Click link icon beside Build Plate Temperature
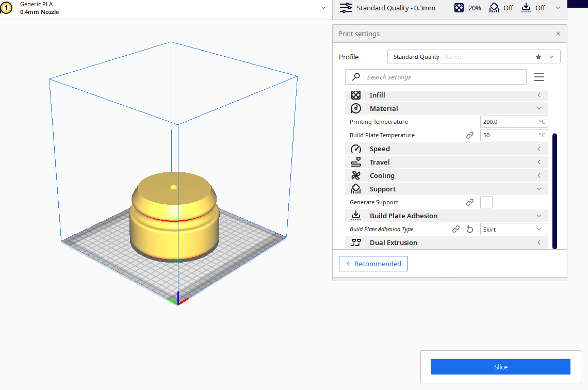 (x=470, y=135)
